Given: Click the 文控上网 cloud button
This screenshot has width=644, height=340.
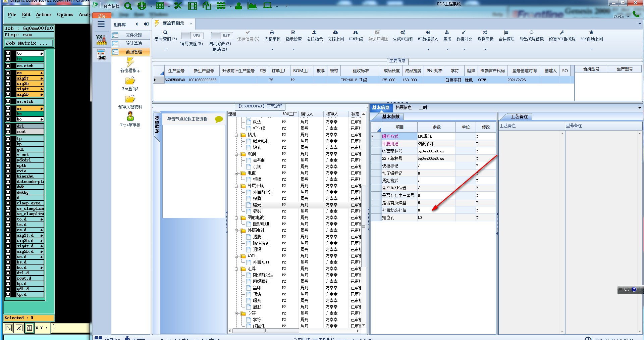Looking at the screenshot, I should (x=336, y=36).
